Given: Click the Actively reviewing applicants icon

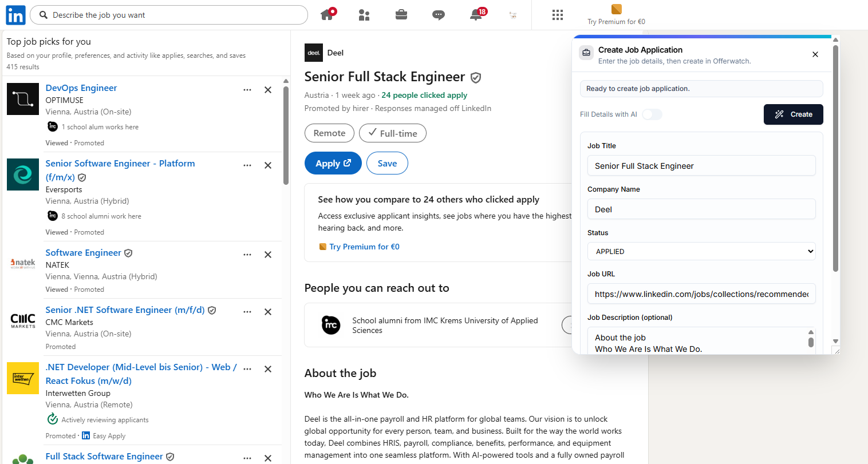Looking at the screenshot, I should click(53, 419).
